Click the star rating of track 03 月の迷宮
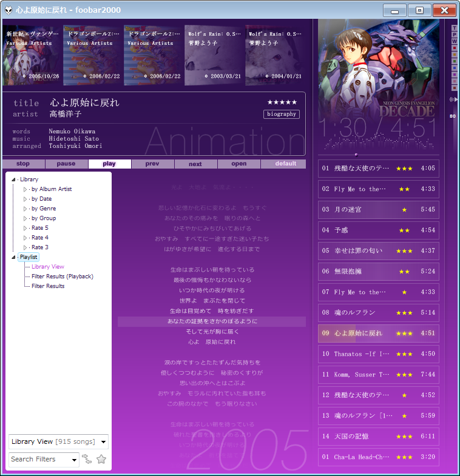This screenshot has height=476, width=460. coord(404,210)
